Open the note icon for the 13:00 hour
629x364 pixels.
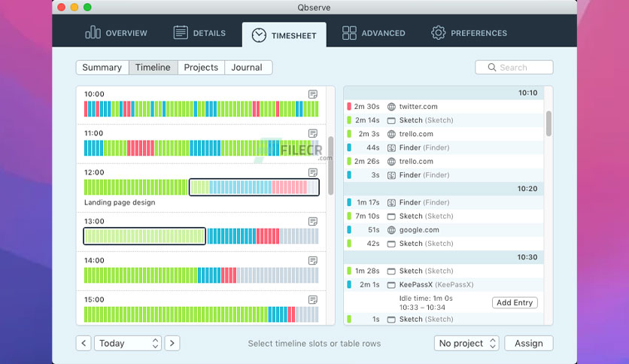point(313,221)
